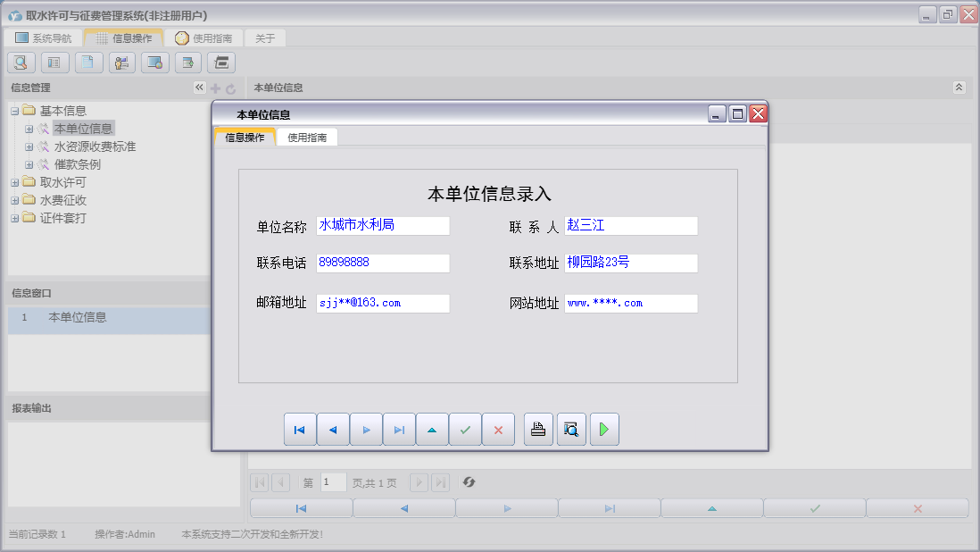The image size is (980, 552).
Task: Confirm the record with the green checkmark
Action: pos(464,430)
